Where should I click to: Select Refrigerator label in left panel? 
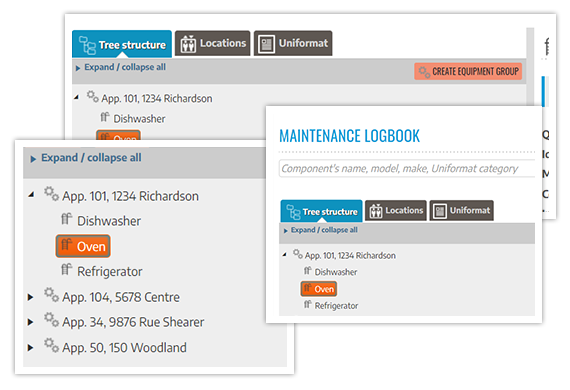pyautogui.click(x=109, y=272)
